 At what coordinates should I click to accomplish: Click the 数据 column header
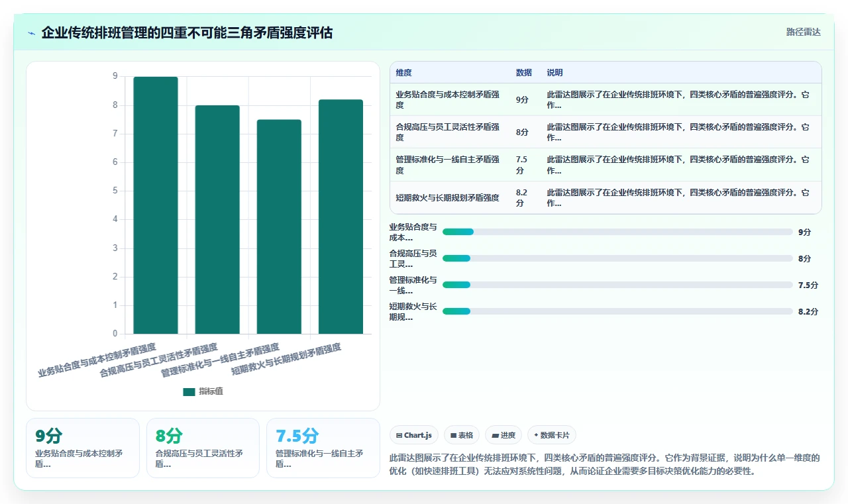tap(523, 73)
